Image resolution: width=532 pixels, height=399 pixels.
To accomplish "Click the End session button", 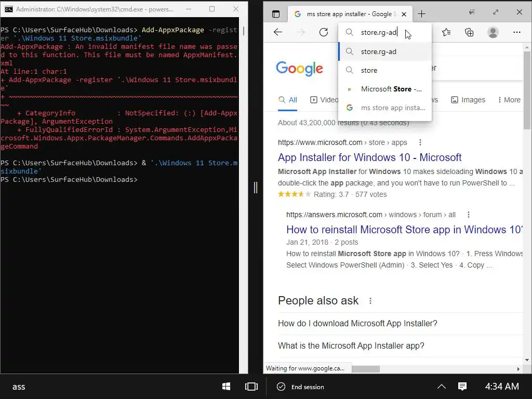I will tap(300, 387).
